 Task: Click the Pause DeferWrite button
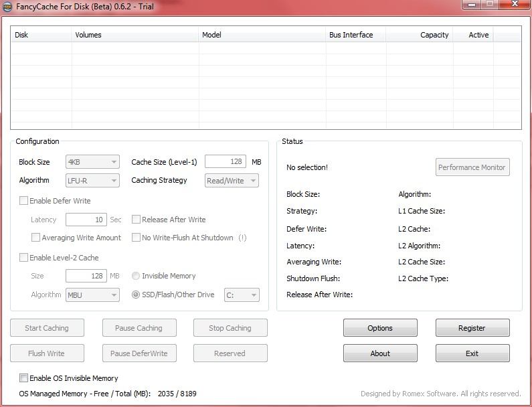pos(139,353)
